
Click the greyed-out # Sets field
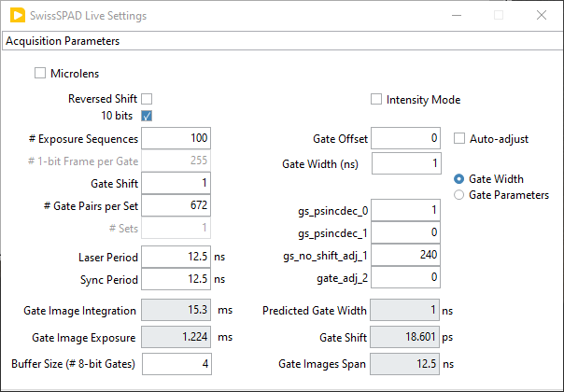(x=176, y=228)
